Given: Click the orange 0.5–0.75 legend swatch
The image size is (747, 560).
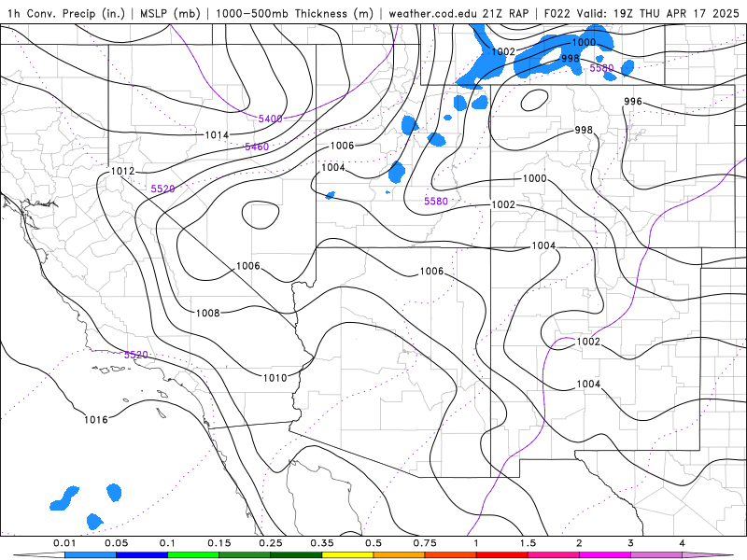Looking at the screenshot, I should [x=400, y=555].
